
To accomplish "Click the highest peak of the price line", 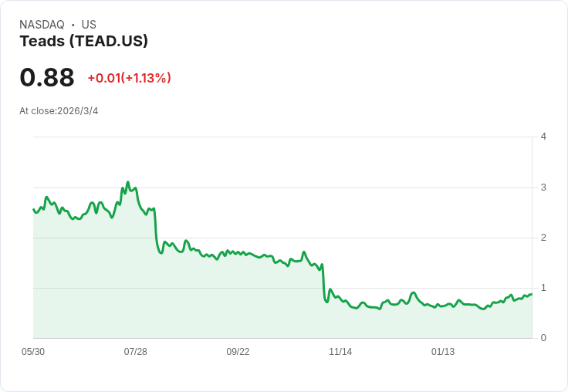I will pos(128,182).
